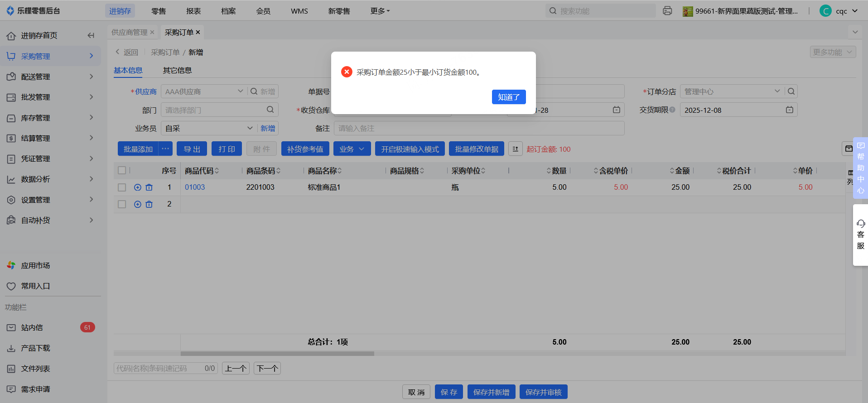Delete row 1 with trash icon
Viewport: 868px width, 403px height.
pos(149,187)
